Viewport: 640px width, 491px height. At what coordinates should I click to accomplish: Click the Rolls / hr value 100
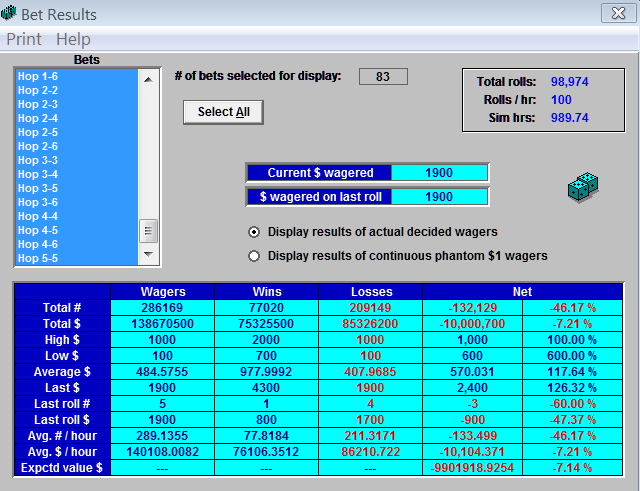point(561,100)
